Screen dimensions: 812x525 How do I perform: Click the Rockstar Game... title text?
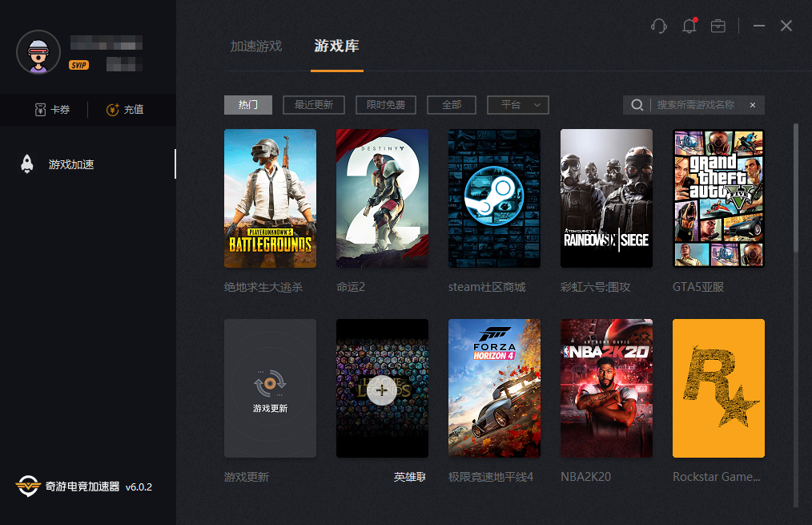716,477
